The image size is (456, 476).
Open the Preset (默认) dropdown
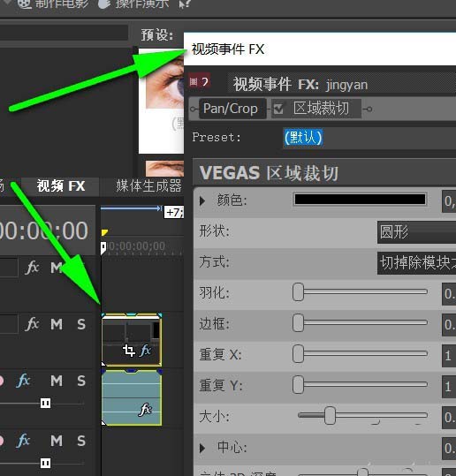[369, 138]
